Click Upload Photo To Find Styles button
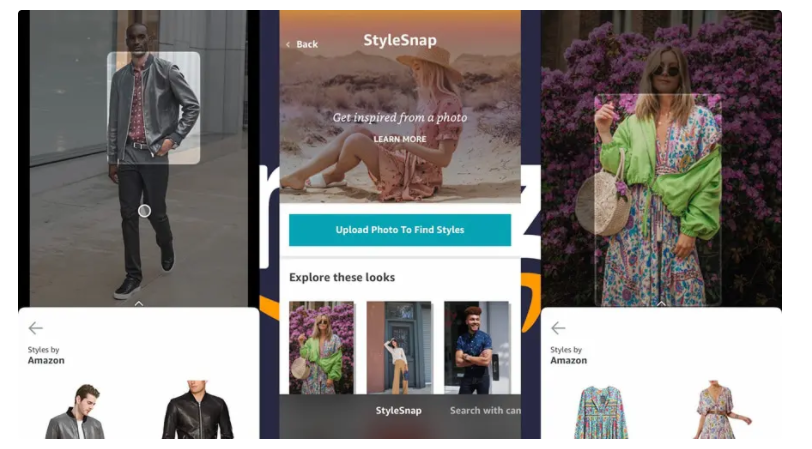812x449 pixels. tap(400, 230)
